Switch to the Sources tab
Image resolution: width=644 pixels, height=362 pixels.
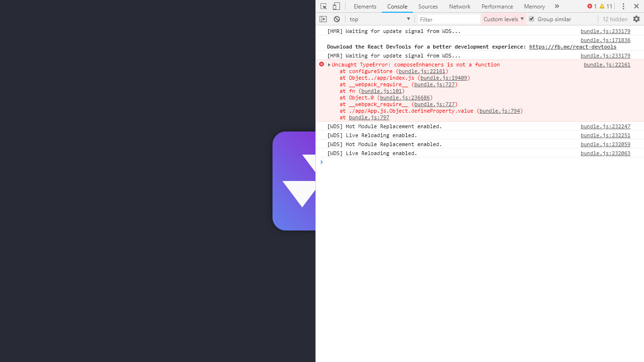tap(428, 6)
